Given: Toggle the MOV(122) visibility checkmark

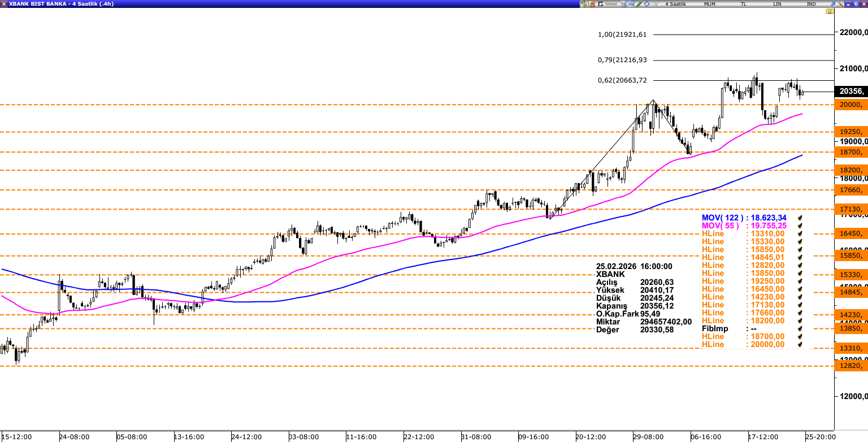Looking at the screenshot, I should click(800, 218).
